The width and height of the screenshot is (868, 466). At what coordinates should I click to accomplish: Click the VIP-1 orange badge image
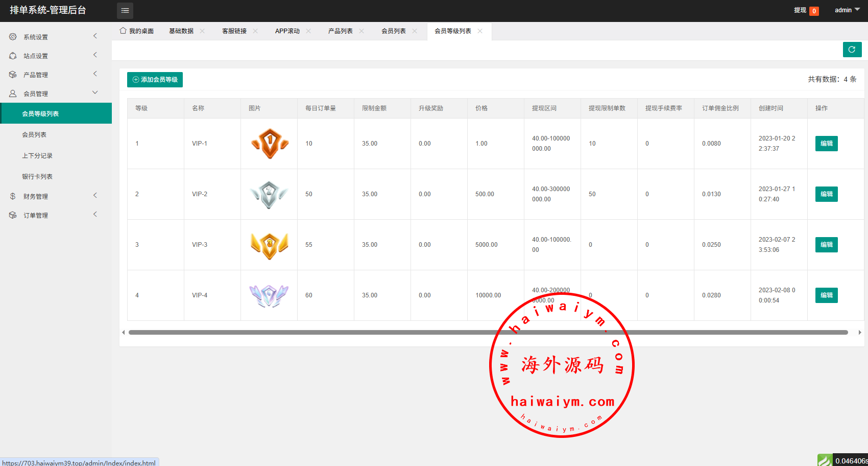(270, 144)
